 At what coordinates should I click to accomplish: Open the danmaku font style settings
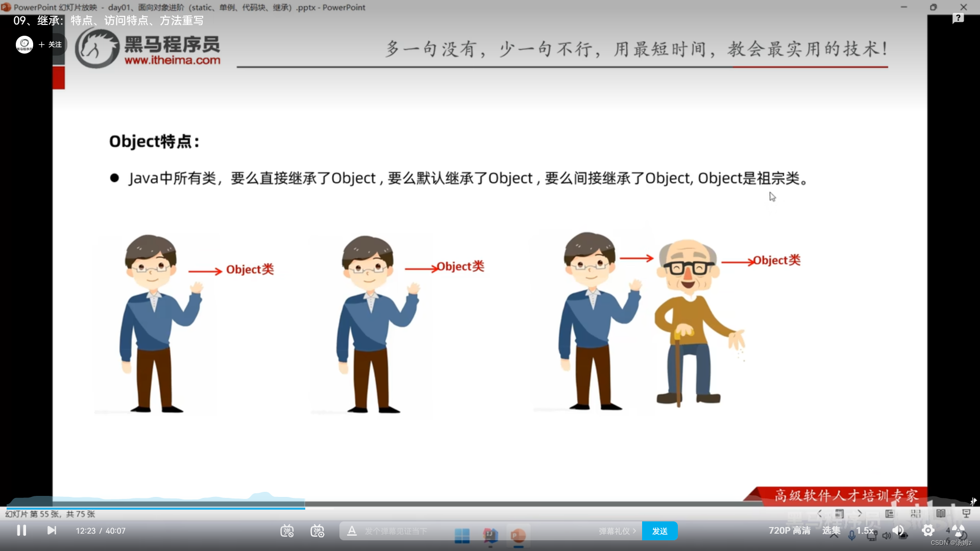[x=352, y=531]
